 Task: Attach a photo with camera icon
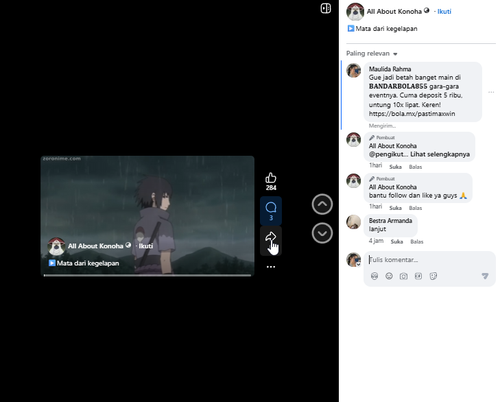tap(404, 276)
